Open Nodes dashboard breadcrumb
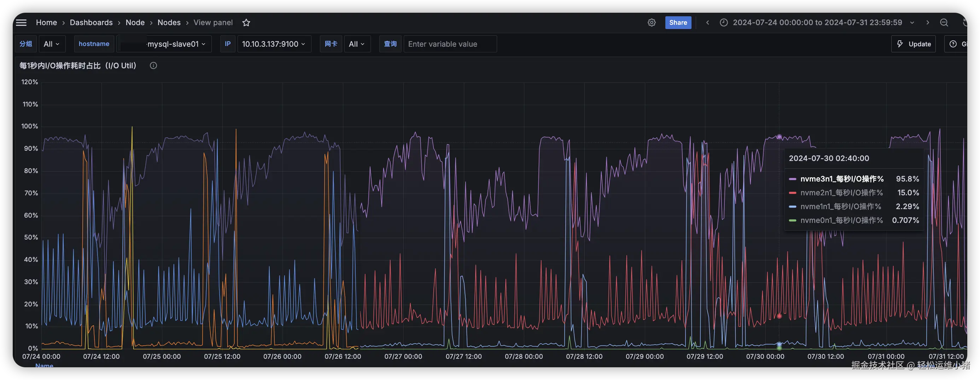980x380 pixels. 169,22
